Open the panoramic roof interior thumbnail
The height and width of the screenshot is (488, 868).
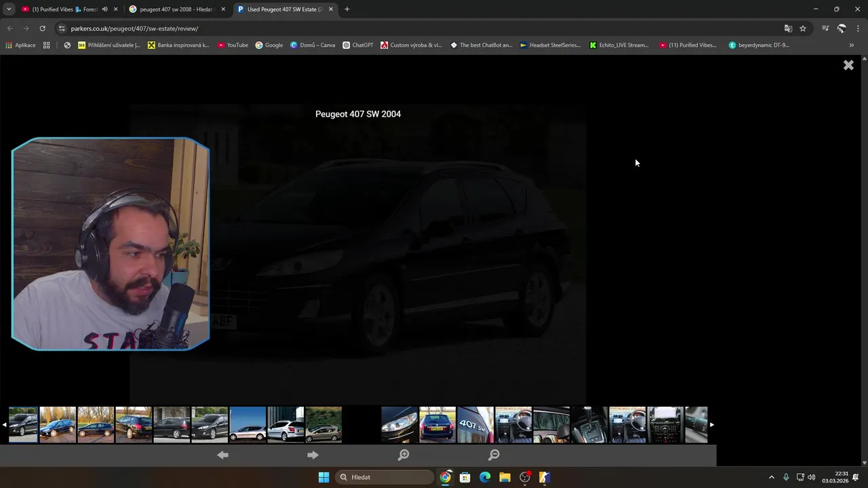[551, 424]
